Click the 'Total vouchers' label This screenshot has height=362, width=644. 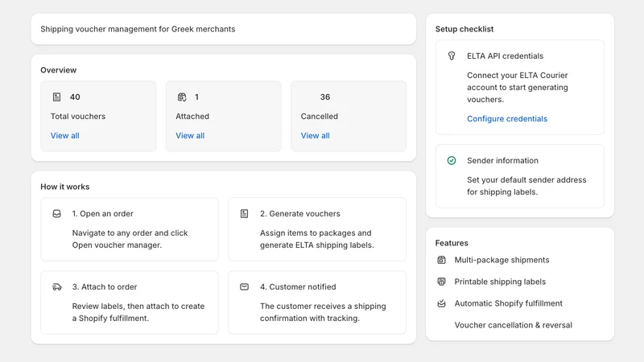[78, 116]
